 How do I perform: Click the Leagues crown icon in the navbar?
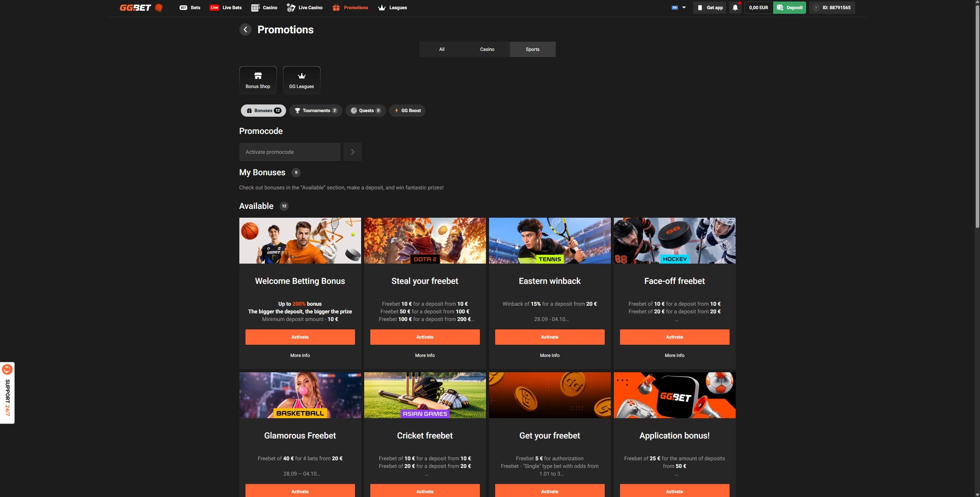[381, 8]
